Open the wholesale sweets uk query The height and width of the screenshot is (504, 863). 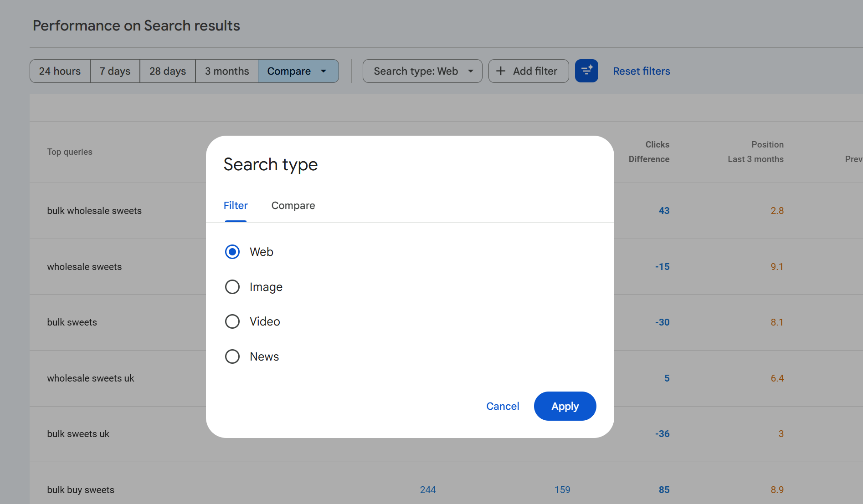pos(91,378)
